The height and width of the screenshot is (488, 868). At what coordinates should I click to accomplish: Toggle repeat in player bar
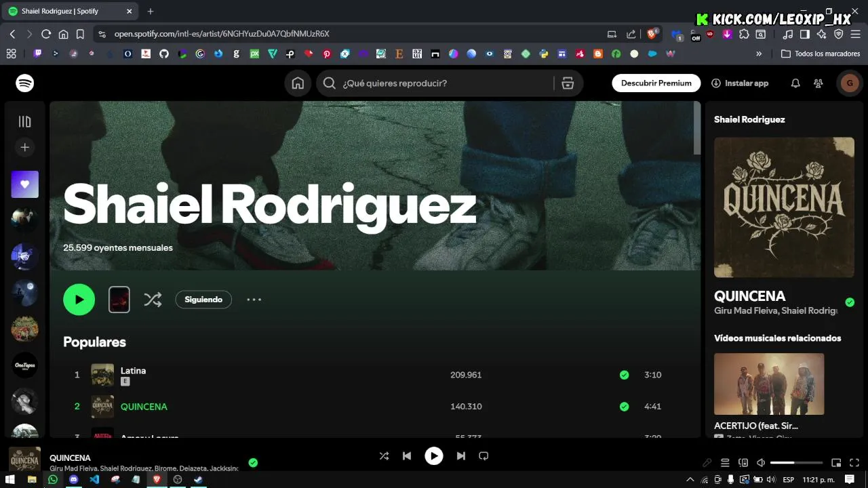484,456
